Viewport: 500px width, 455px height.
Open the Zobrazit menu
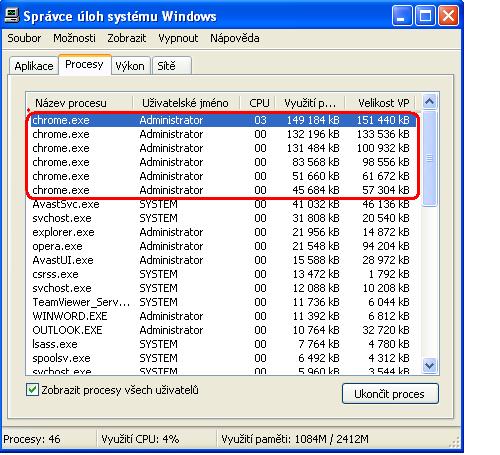127,38
